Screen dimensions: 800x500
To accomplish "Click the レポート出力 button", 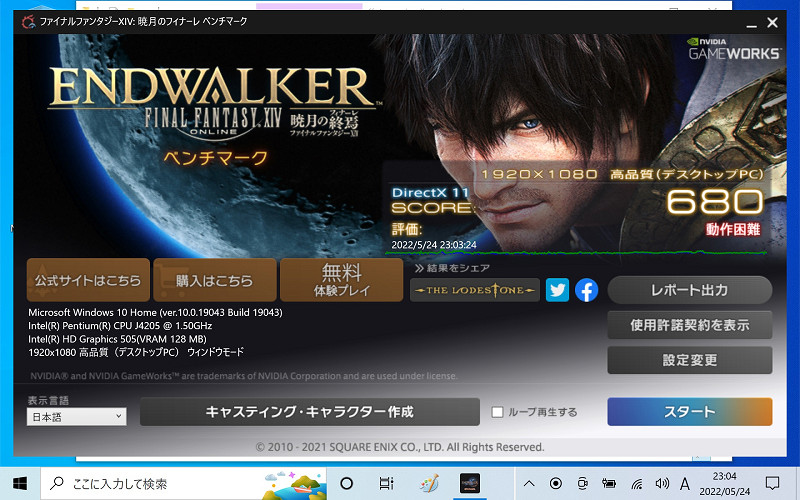I will (x=690, y=290).
